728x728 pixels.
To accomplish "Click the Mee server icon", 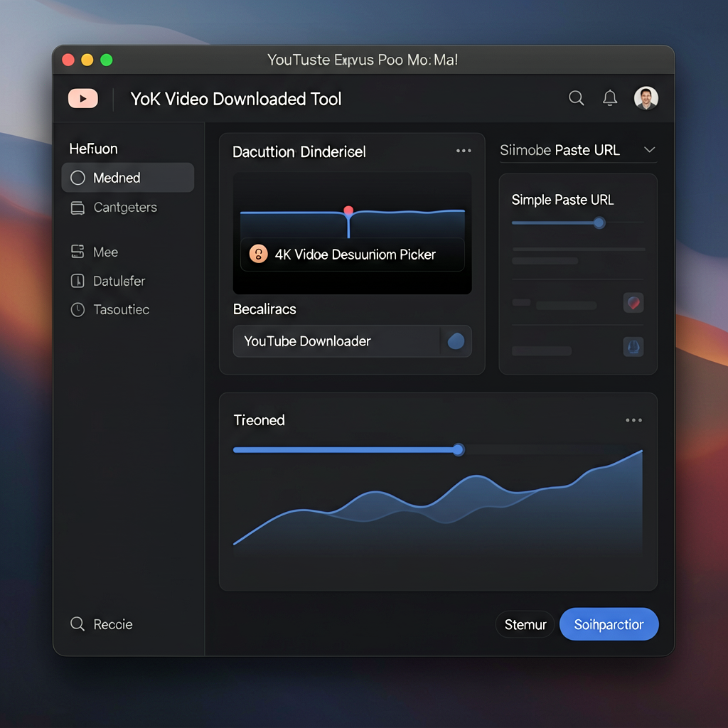I will (x=77, y=252).
